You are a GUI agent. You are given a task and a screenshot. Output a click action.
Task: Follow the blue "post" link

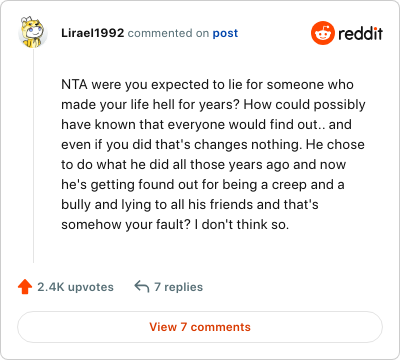[225, 33]
